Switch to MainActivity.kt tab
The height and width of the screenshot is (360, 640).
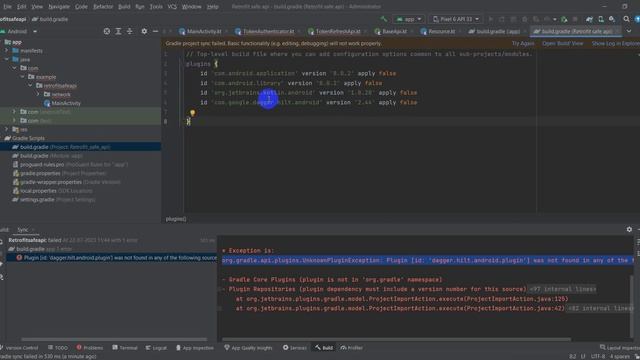(x=200, y=31)
